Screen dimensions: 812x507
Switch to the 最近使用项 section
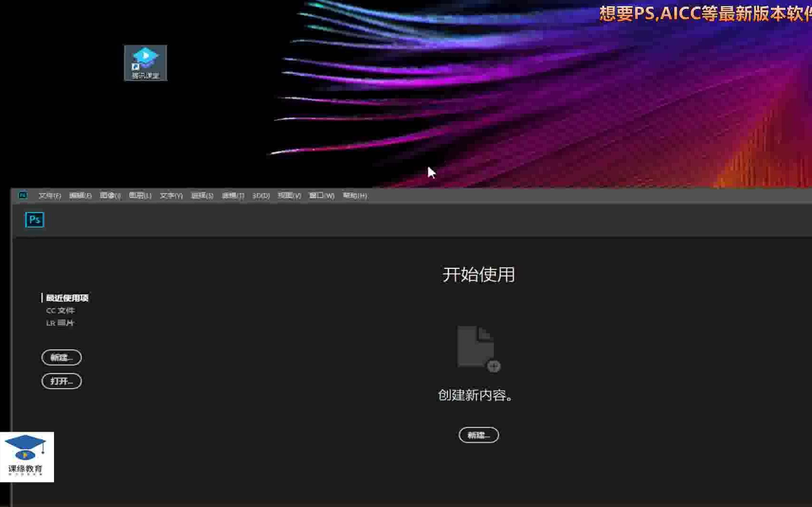(x=68, y=298)
